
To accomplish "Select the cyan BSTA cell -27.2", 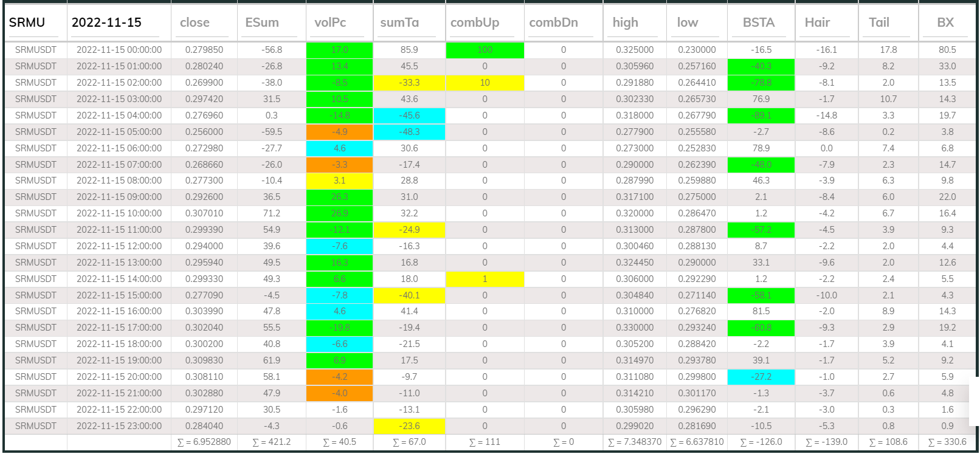I will 761,377.
